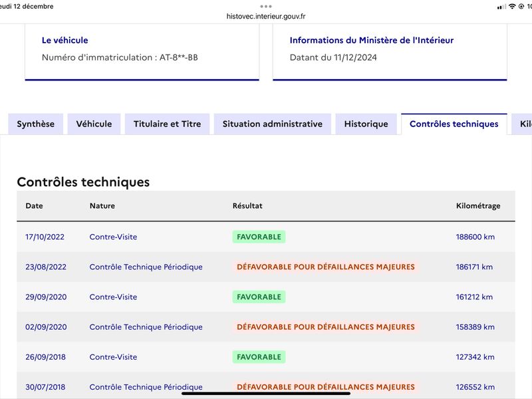Image resolution: width=532 pixels, height=399 pixels.
Task: Click the FAVORABLE badge for 17/10/2022
Action: (259, 237)
